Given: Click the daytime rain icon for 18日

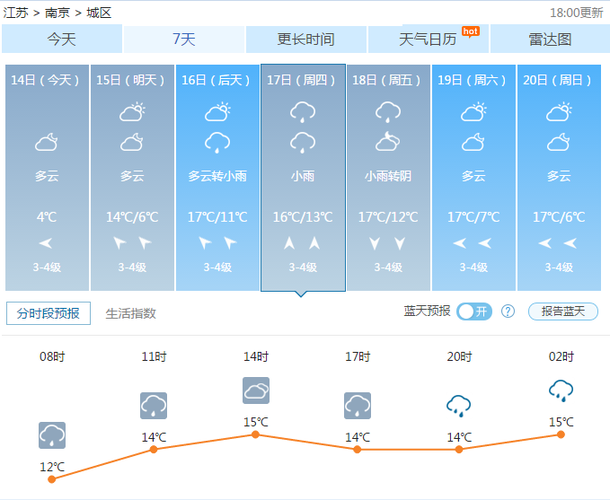Looking at the screenshot, I should coord(388,112).
